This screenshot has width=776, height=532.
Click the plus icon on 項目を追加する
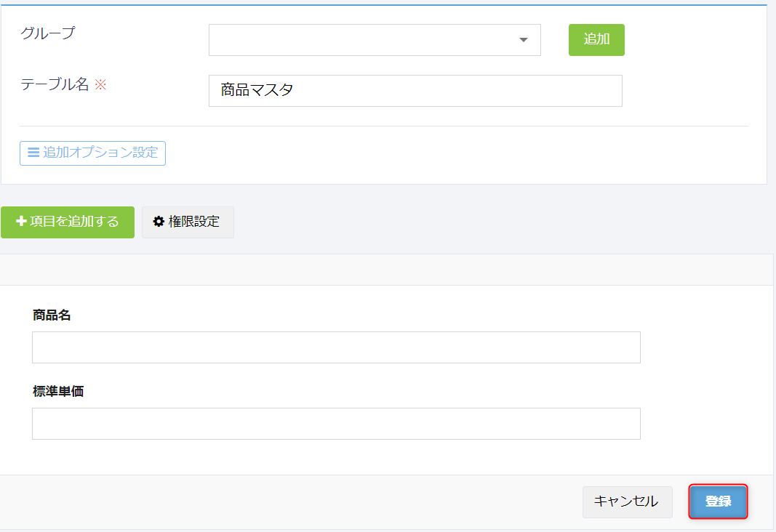tap(21, 222)
